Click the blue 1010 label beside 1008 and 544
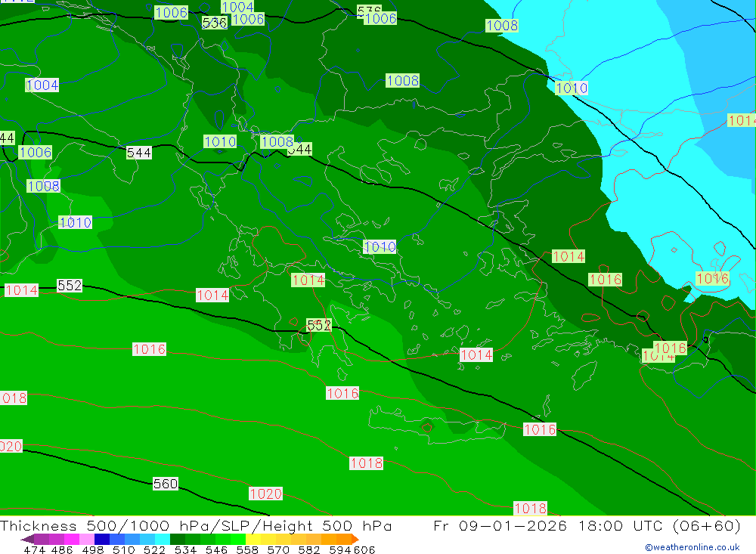 tap(220, 142)
